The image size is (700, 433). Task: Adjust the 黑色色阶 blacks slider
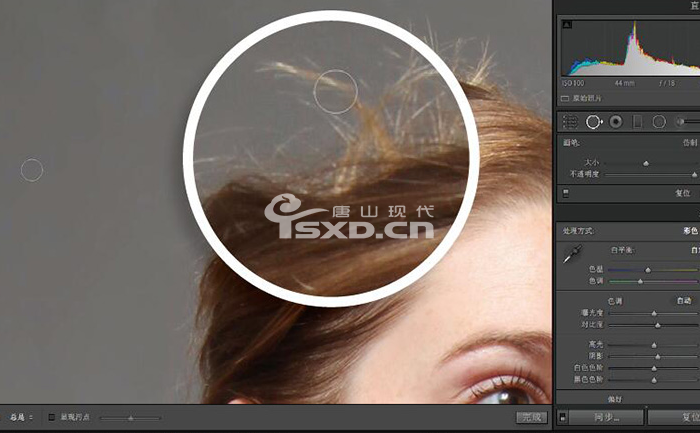654,380
